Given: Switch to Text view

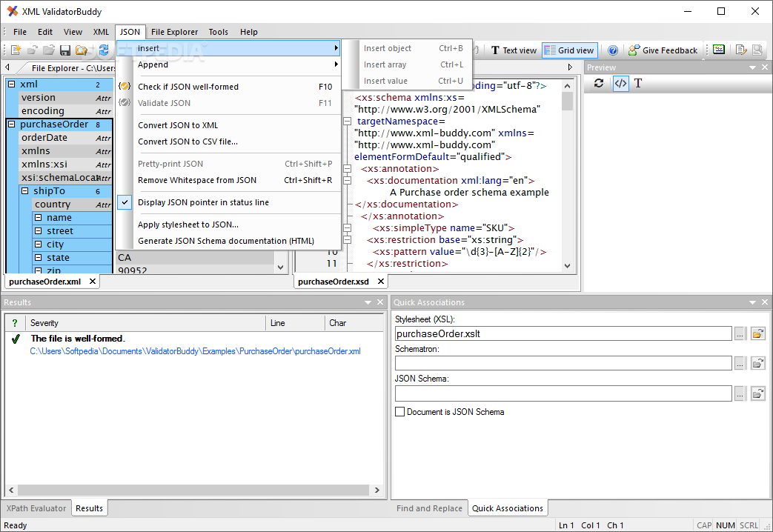Looking at the screenshot, I should (x=513, y=50).
